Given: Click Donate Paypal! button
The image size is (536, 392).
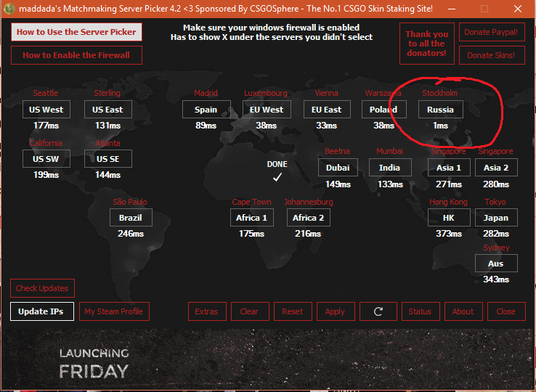Looking at the screenshot, I should 491,32.
